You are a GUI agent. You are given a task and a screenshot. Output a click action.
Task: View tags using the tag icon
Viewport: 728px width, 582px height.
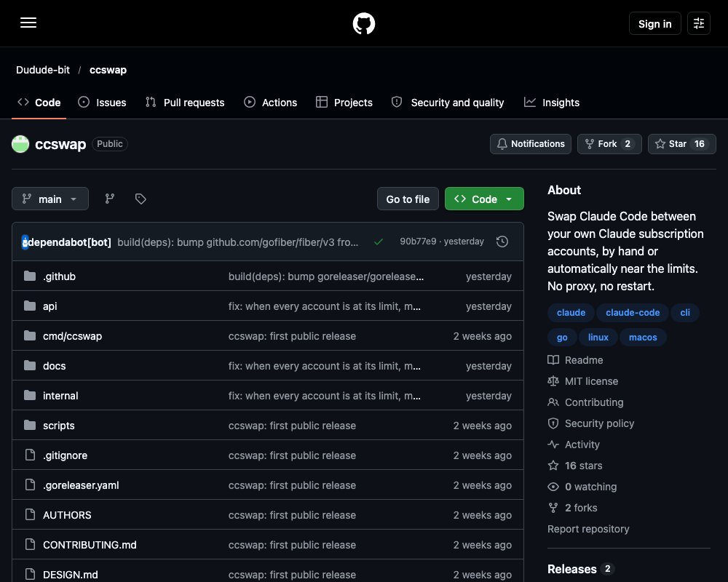click(x=141, y=199)
